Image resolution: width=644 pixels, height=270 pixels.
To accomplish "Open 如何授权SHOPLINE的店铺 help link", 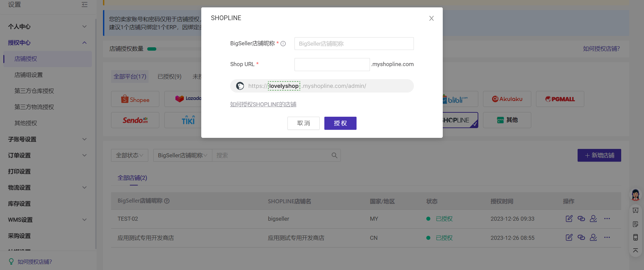I will click(263, 104).
